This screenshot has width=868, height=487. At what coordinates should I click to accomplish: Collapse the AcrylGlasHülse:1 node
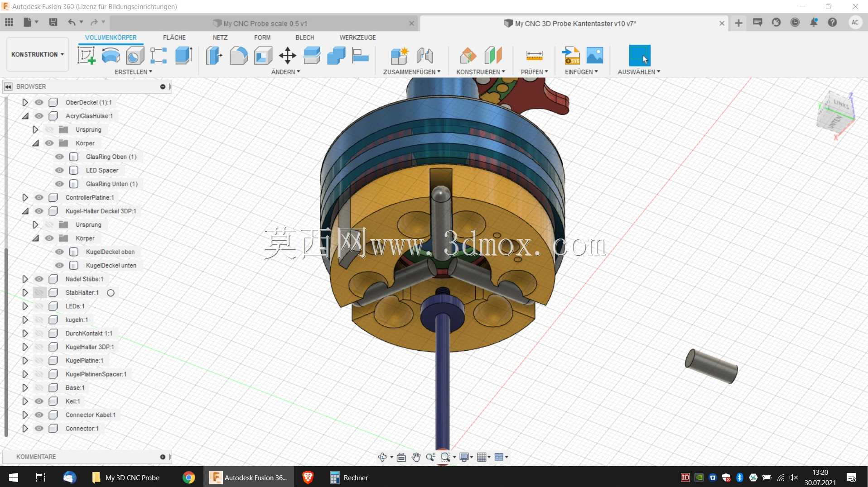pyautogui.click(x=25, y=116)
